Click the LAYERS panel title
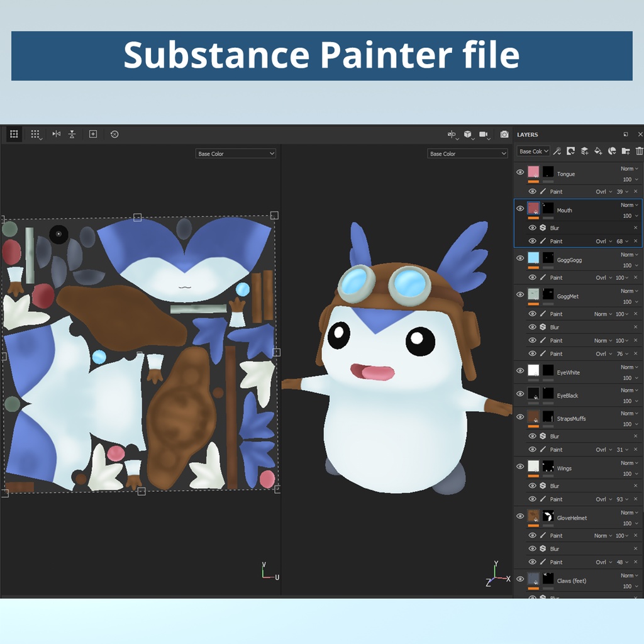Viewport: 644px width, 644px height. point(528,135)
